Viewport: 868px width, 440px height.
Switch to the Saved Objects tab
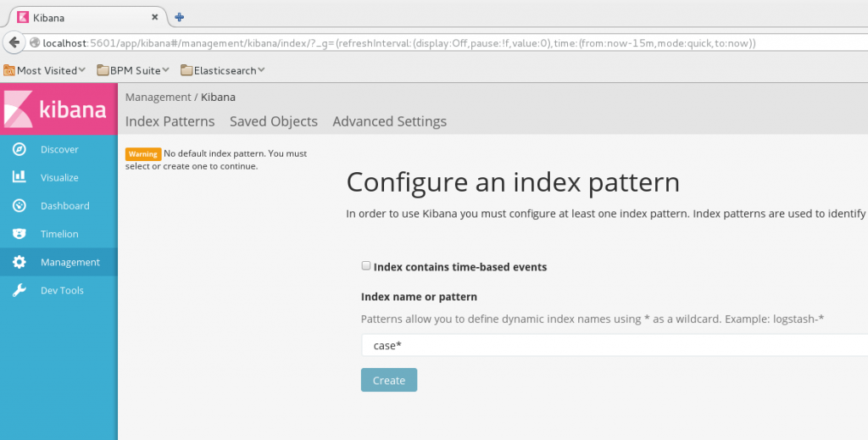point(273,121)
